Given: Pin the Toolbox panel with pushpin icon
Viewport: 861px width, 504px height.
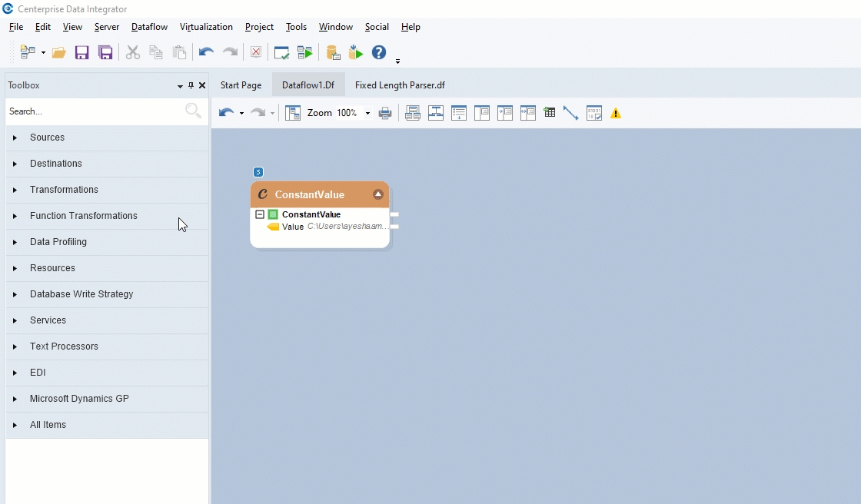Looking at the screenshot, I should [191, 86].
